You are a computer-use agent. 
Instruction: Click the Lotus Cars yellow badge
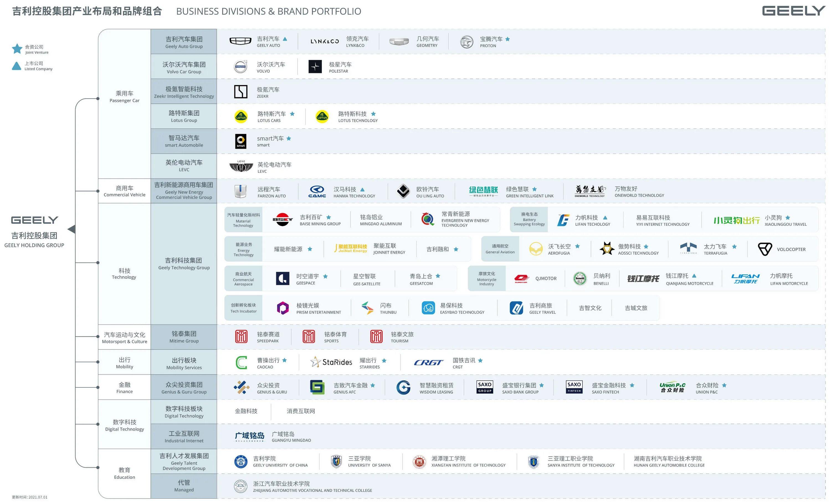(241, 117)
